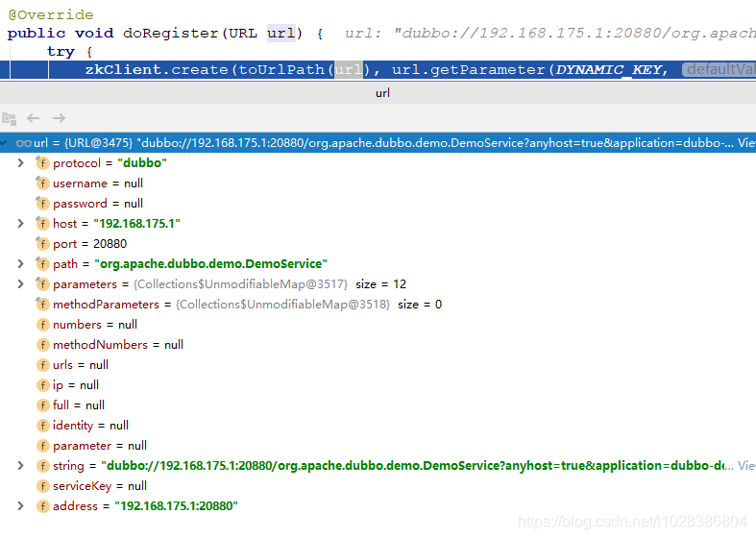Click the address field icon
This screenshot has width=756, height=539.
coord(42,506)
